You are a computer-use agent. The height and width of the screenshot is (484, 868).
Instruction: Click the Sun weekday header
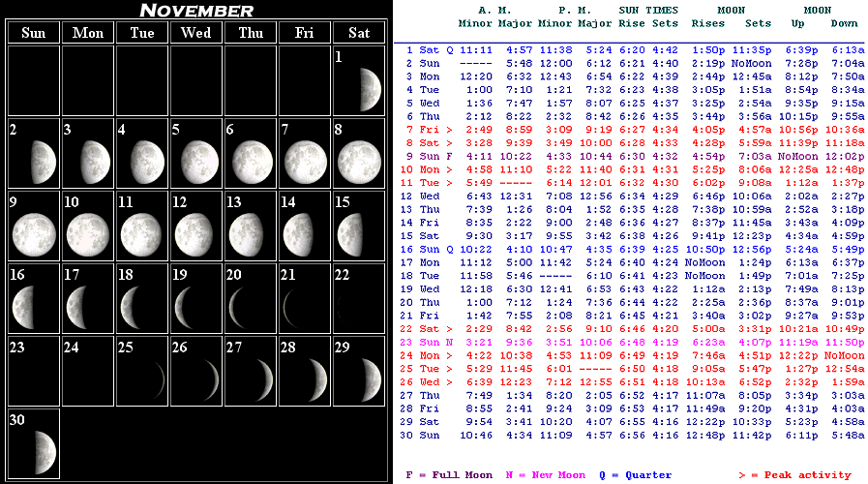click(33, 33)
